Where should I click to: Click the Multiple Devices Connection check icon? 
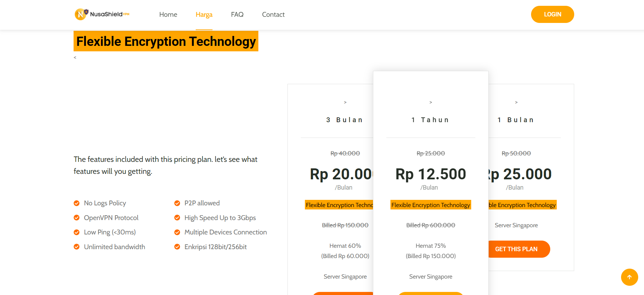tap(177, 232)
